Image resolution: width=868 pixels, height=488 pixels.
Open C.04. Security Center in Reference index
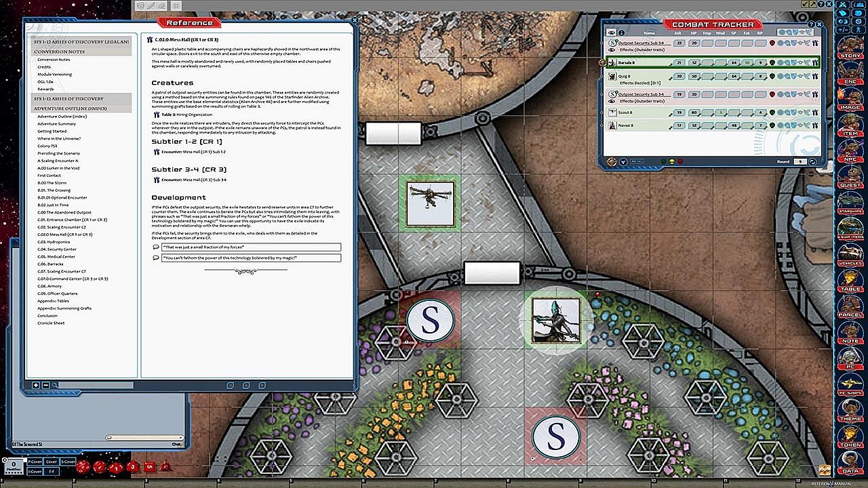click(x=56, y=249)
